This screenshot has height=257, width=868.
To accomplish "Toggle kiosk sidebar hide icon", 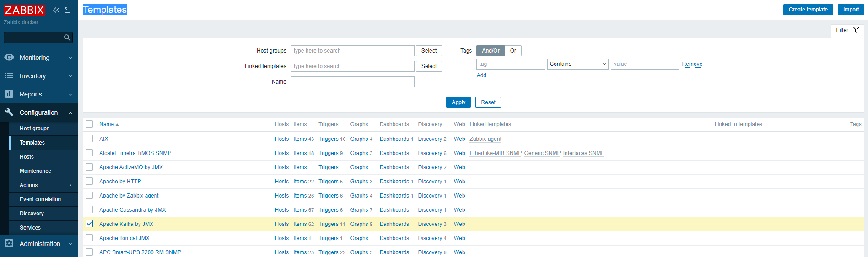I will pyautogui.click(x=67, y=10).
